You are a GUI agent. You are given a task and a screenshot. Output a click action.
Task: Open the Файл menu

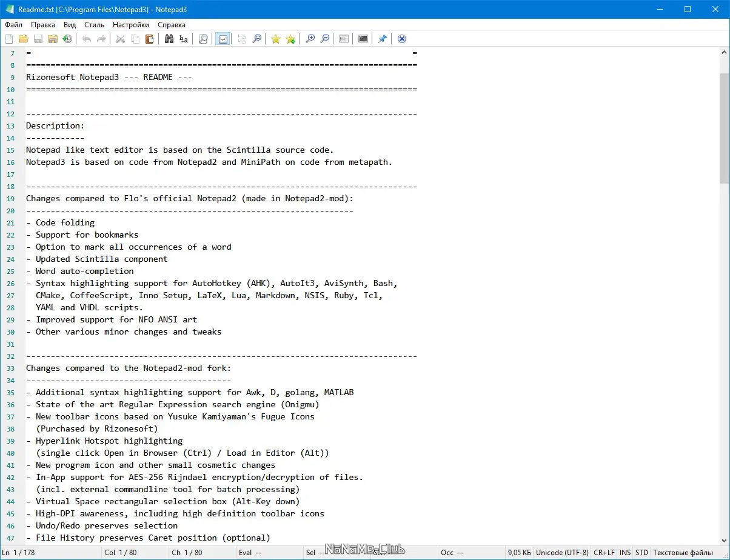tap(13, 25)
